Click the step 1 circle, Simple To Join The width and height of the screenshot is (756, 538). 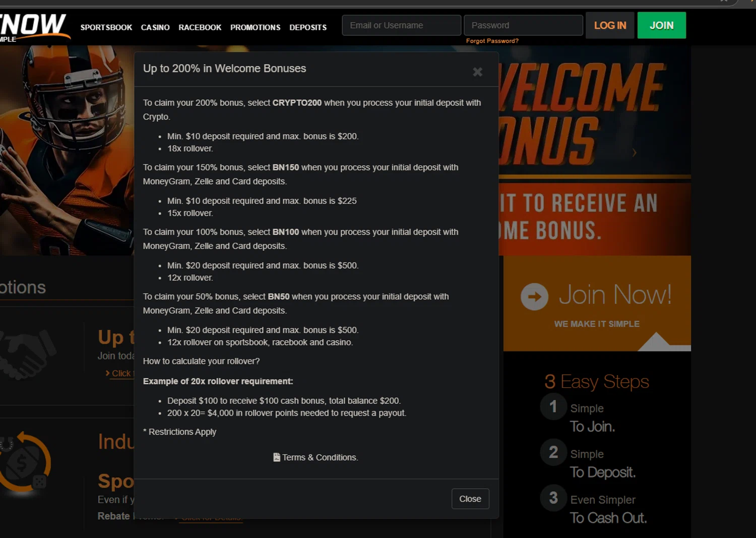coord(553,406)
